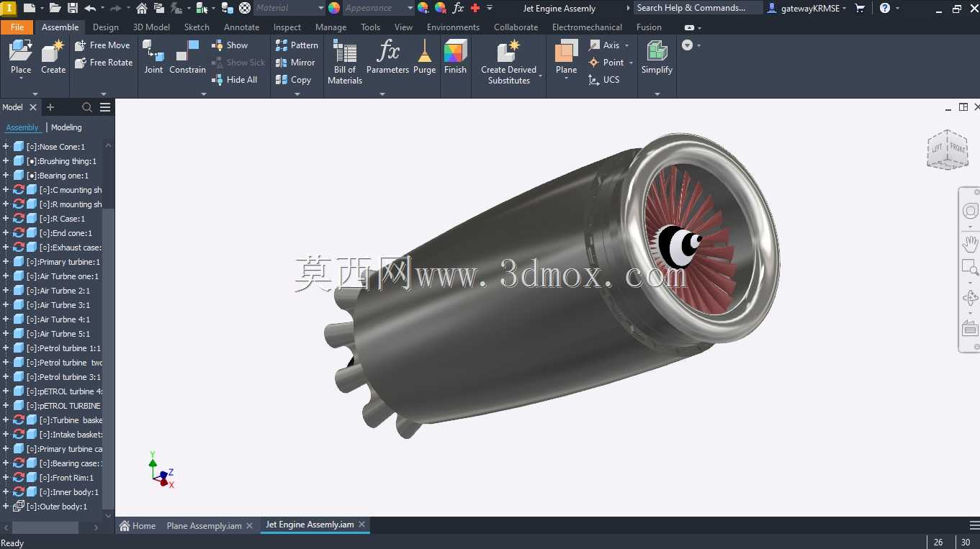Expand the End cone:1 node
Viewport: 980px width, 549px height.
pos(6,232)
